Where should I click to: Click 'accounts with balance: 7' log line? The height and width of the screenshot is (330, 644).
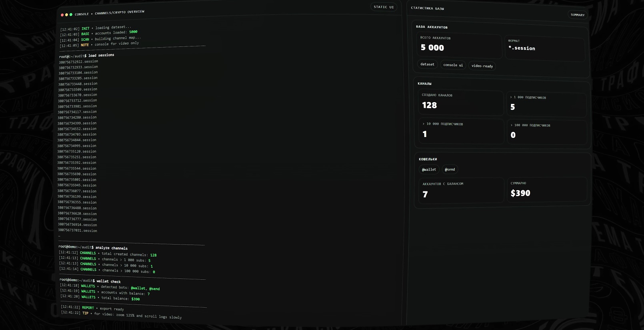click(105, 292)
